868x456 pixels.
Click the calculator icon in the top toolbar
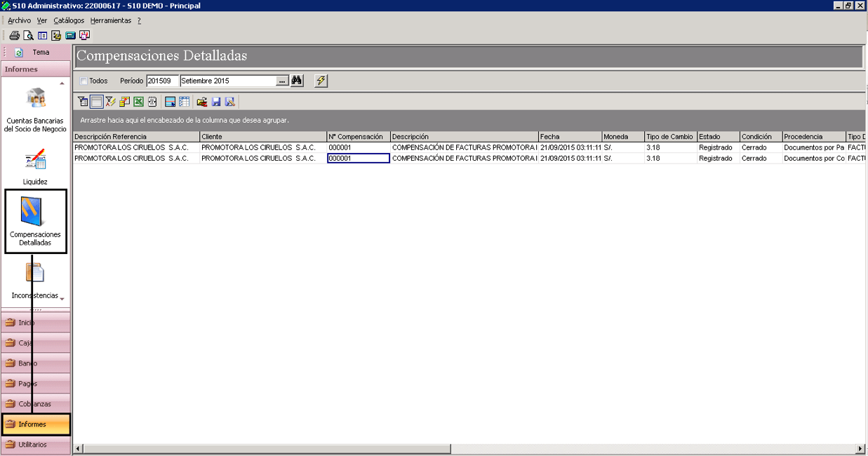(70, 35)
